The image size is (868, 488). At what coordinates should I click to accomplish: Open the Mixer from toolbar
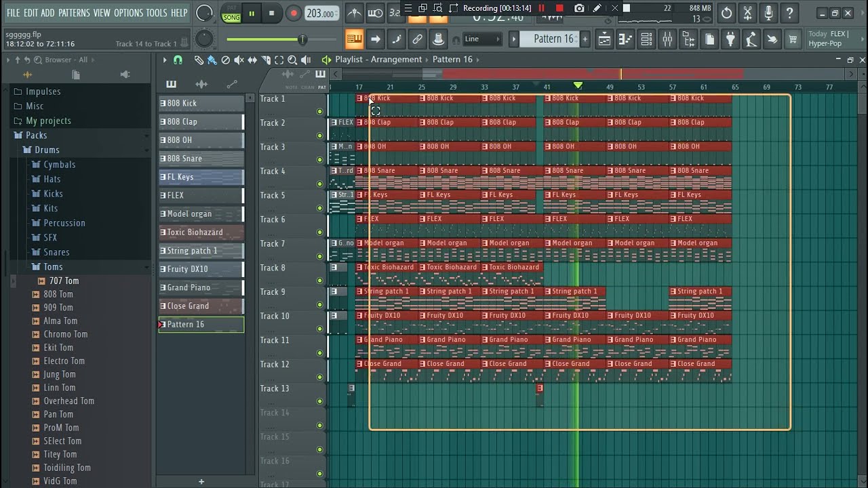668,39
